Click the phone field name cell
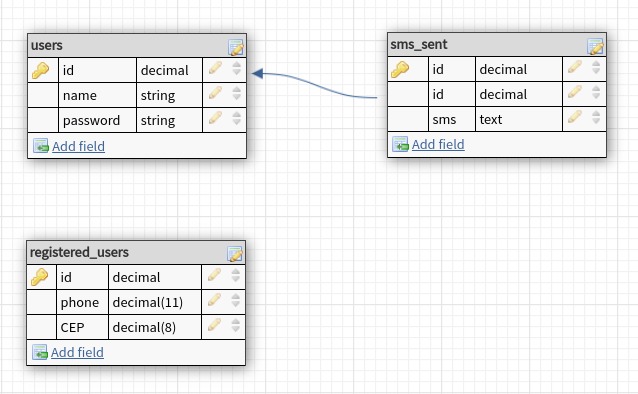The image size is (638, 394). (83, 302)
